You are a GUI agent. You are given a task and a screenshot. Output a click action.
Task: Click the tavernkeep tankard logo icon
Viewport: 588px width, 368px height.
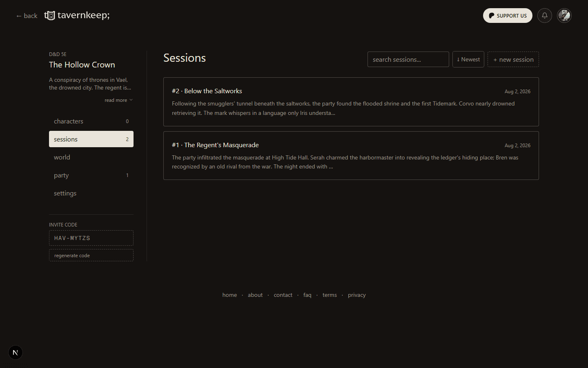pyautogui.click(x=49, y=16)
